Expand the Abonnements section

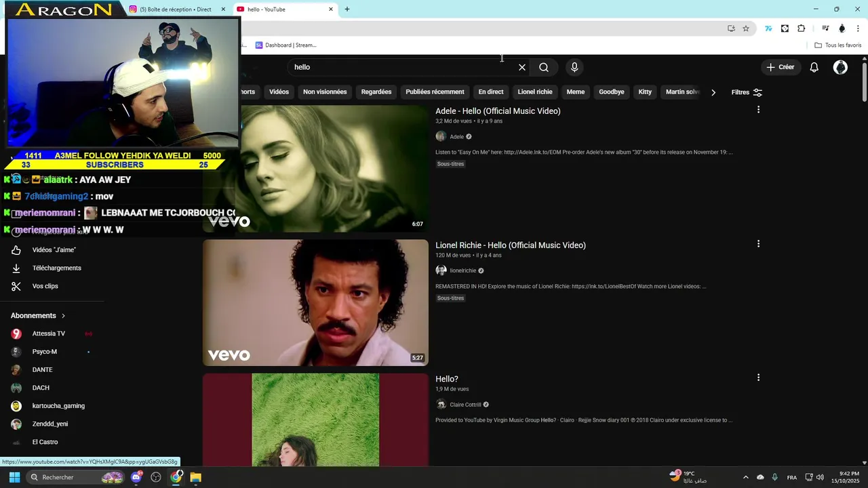[38, 316]
